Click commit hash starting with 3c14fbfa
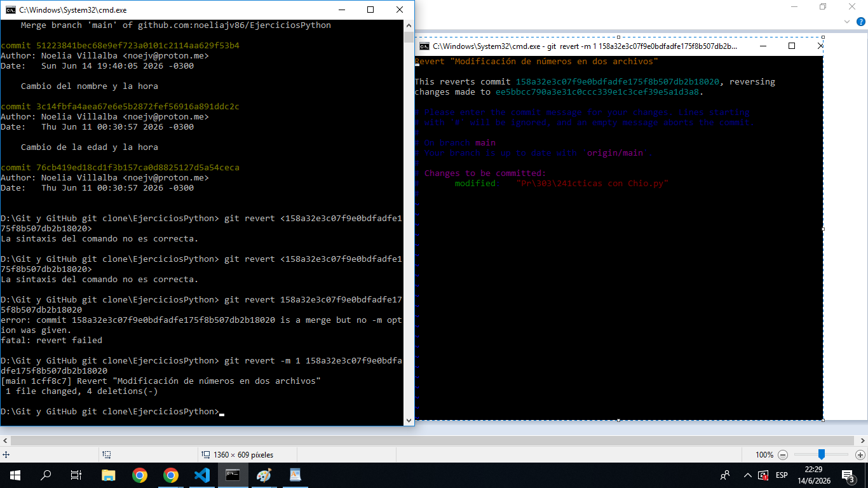This screenshot has width=868, height=488. click(138, 107)
